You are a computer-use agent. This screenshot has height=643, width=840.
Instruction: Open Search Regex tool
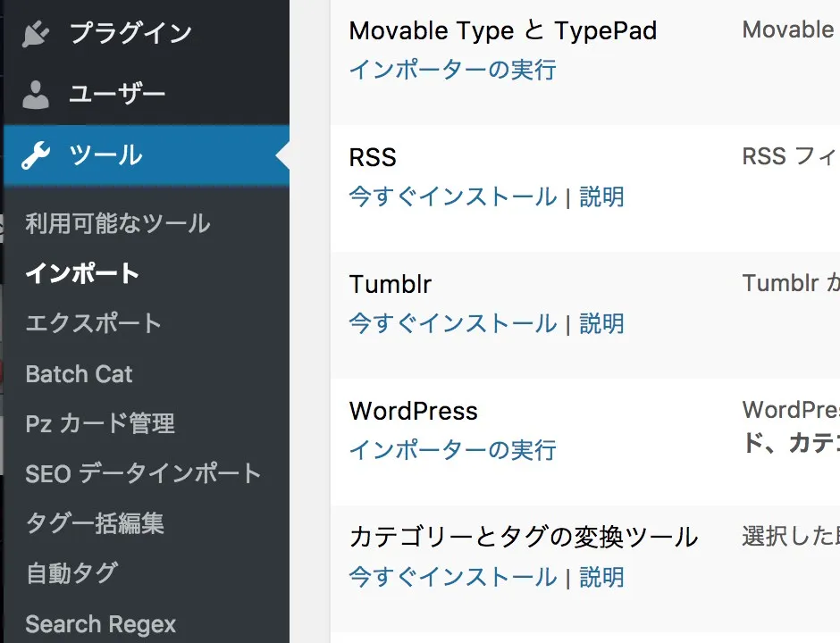click(x=101, y=624)
